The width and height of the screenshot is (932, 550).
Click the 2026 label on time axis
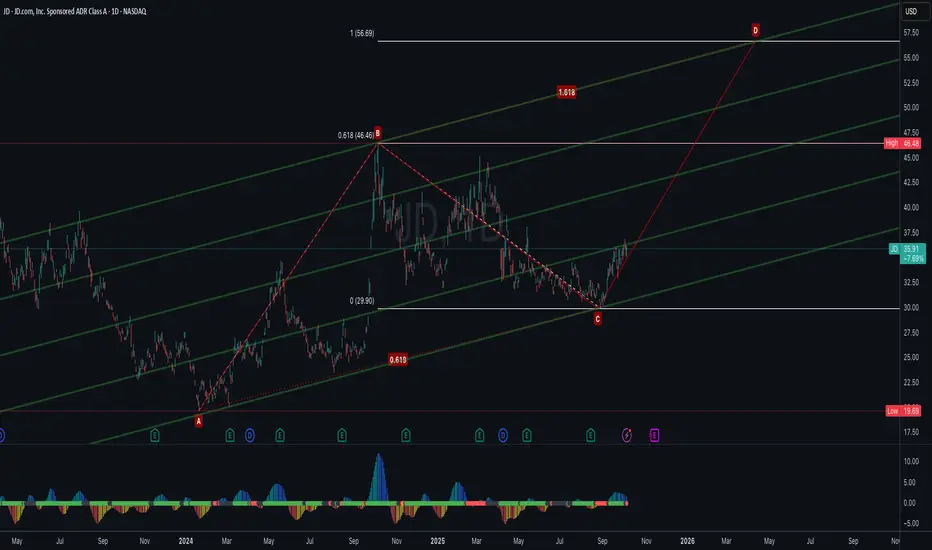pos(687,541)
